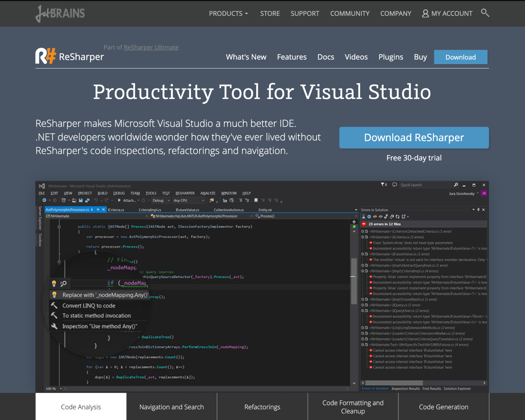Navigate to ReSharper Features
The image size is (525, 420).
point(292,57)
